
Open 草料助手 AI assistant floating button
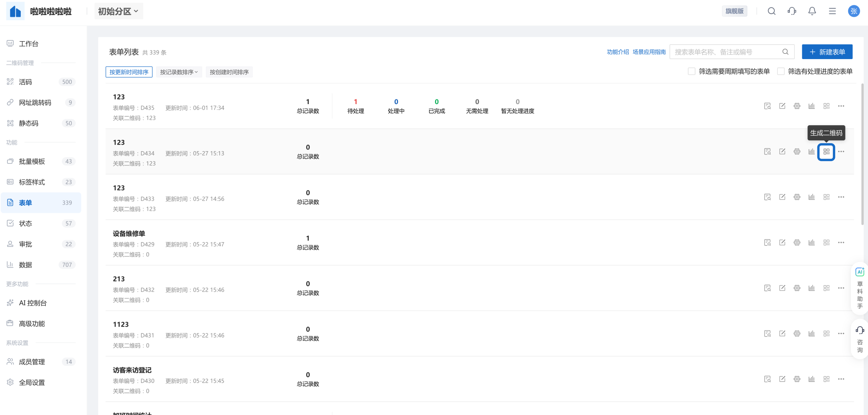[x=860, y=287]
